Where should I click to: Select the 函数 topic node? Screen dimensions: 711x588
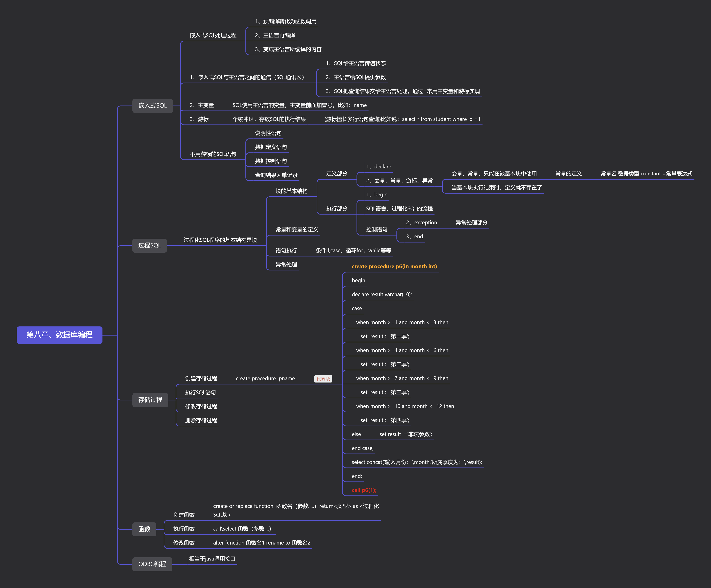click(x=144, y=529)
